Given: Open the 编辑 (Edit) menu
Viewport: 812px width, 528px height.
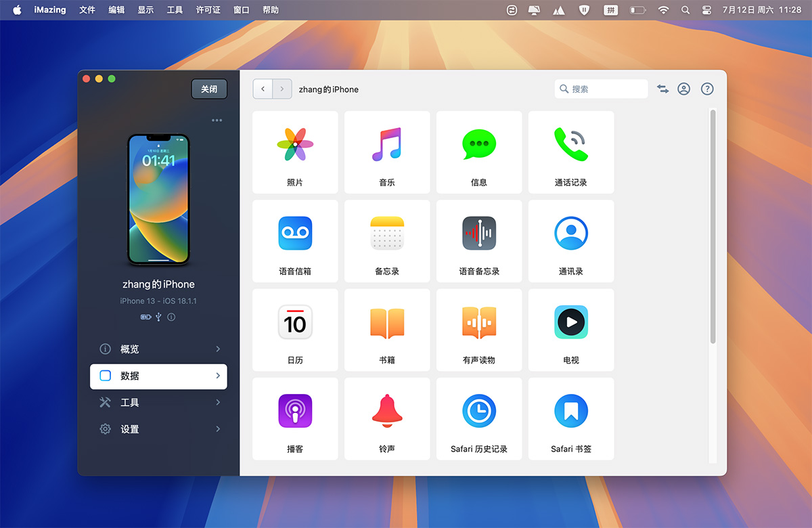Looking at the screenshot, I should point(116,10).
